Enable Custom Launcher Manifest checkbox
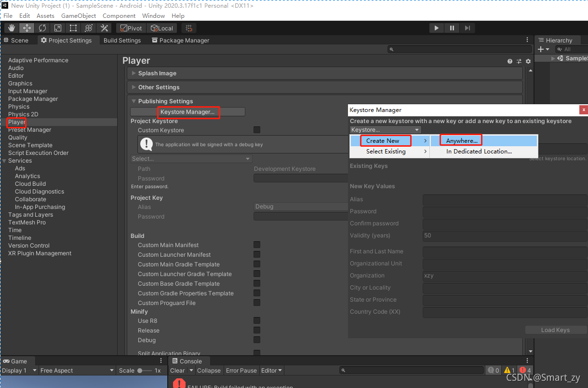The image size is (588, 388). [257, 254]
